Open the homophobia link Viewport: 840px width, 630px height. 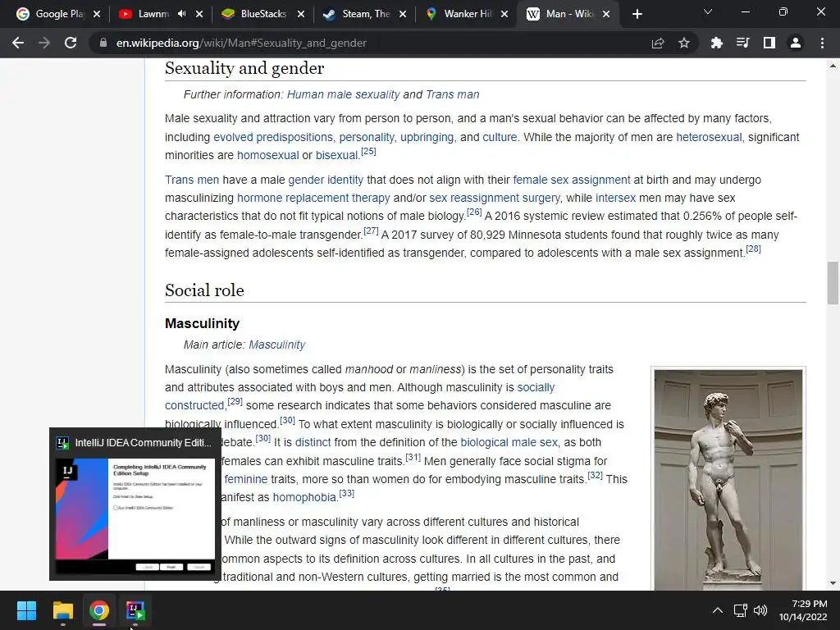(304, 497)
